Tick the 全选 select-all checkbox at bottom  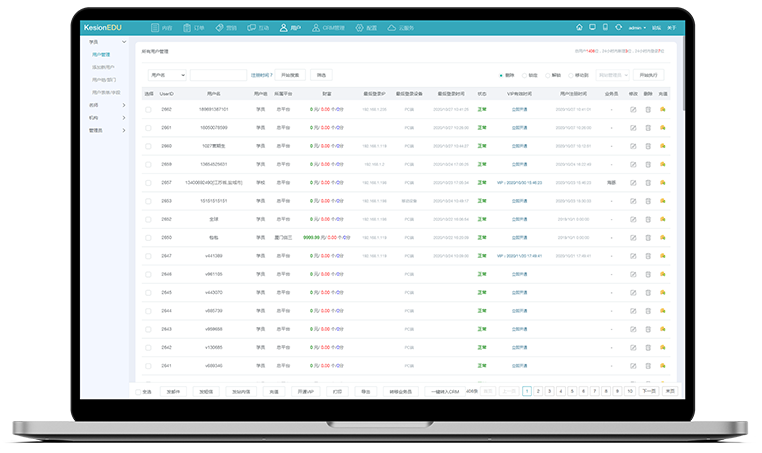tap(138, 392)
